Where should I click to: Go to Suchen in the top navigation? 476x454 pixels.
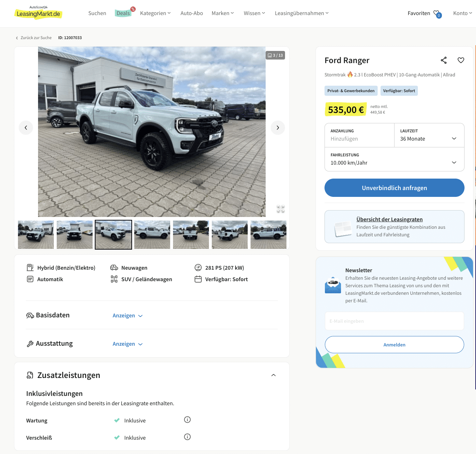point(97,13)
